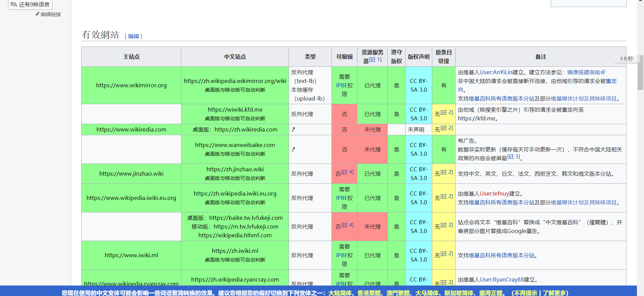Open the User:RyanCray88 user page link
Viewport: 644px width, 296px height.
coord(502,279)
